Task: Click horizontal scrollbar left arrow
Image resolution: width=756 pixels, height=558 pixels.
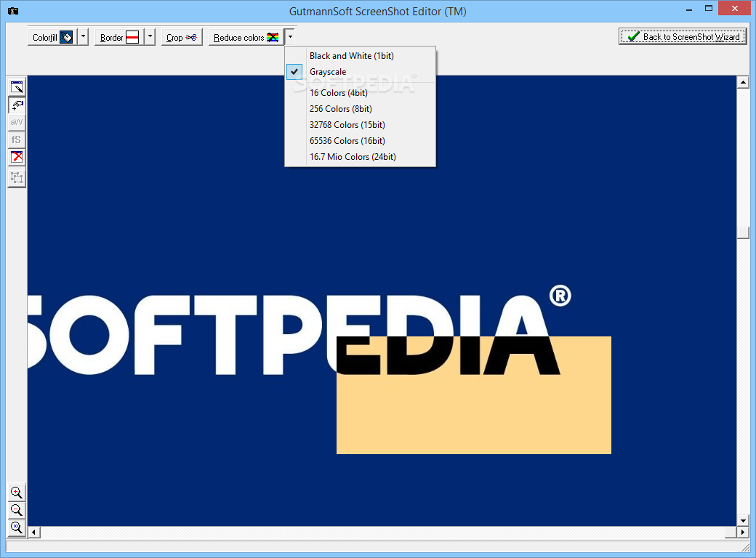Action: tap(33, 533)
